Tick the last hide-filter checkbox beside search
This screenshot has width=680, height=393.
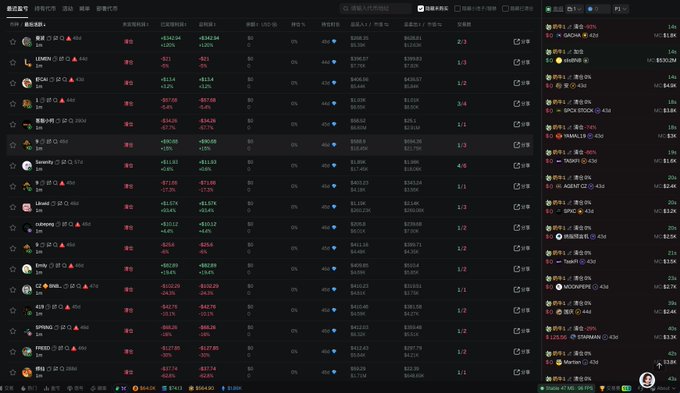coord(505,8)
